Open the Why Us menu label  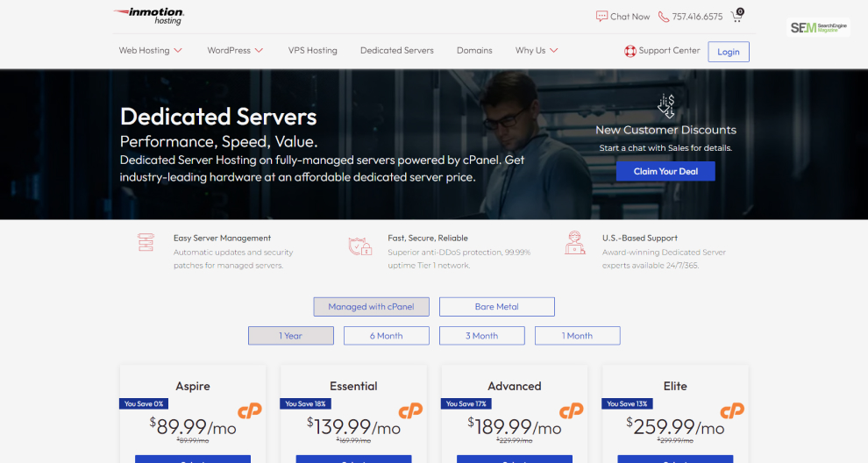click(x=530, y=50)
